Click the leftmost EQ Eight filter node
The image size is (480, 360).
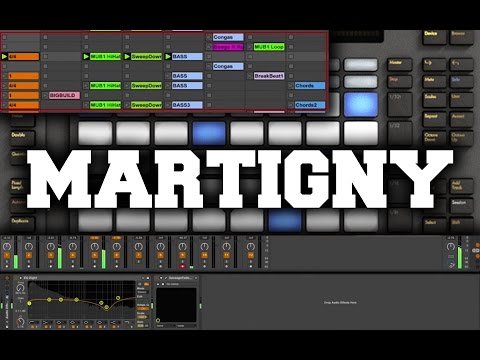[29, 303]
